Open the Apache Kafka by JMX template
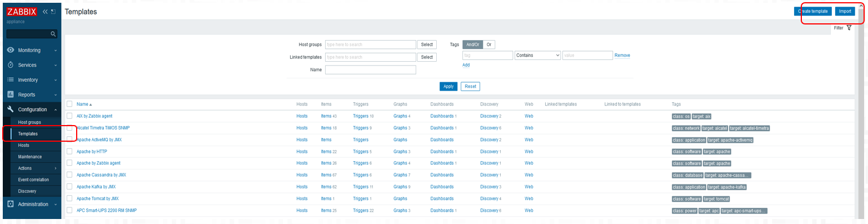868x224 pixels. (x=96, y=187)
